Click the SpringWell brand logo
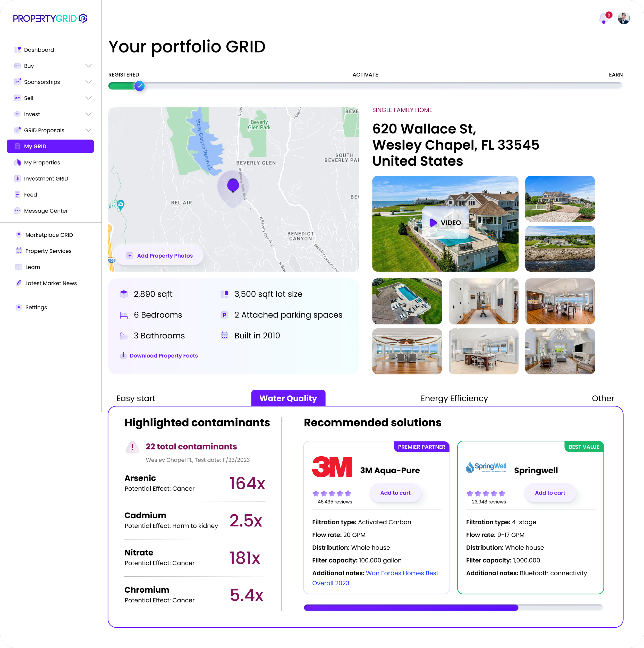Image resolution: width=644 pixels, height=648 pixels. [486, 467]
